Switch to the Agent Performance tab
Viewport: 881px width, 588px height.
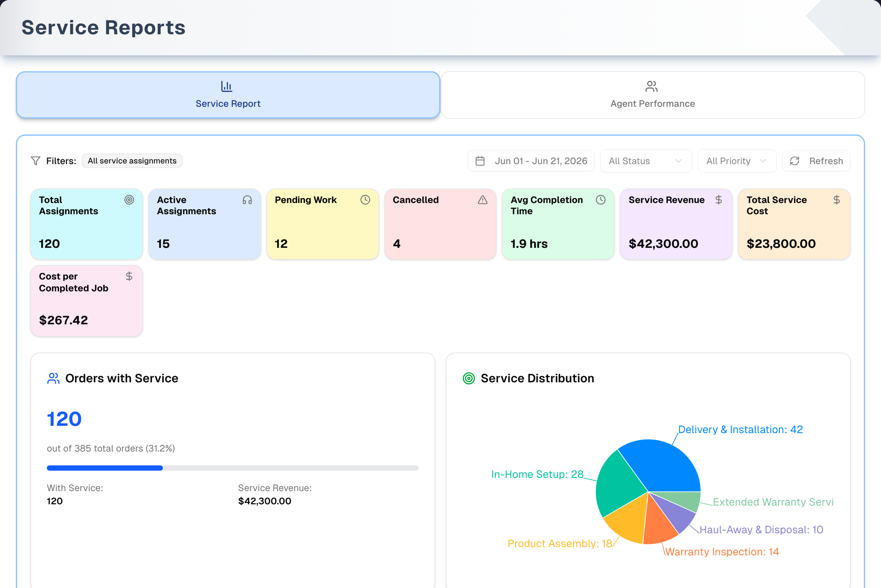click(x=653, y=95)
